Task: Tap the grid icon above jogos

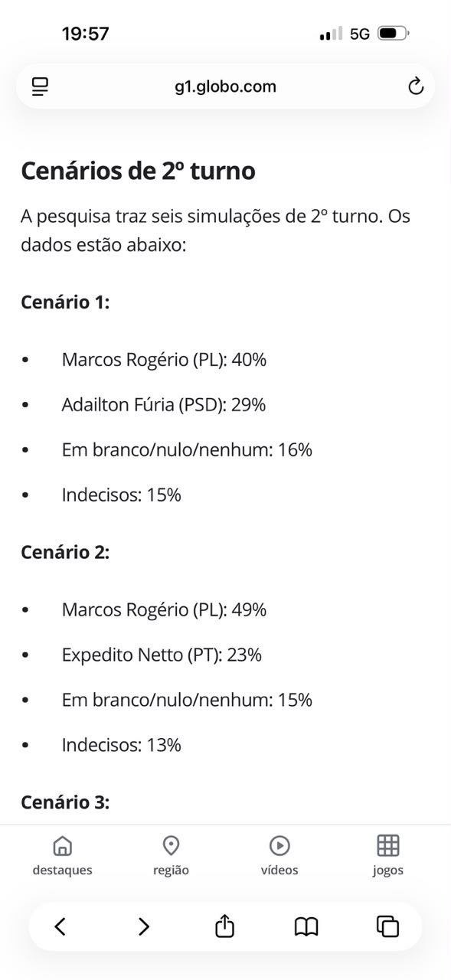Action: 388,845
